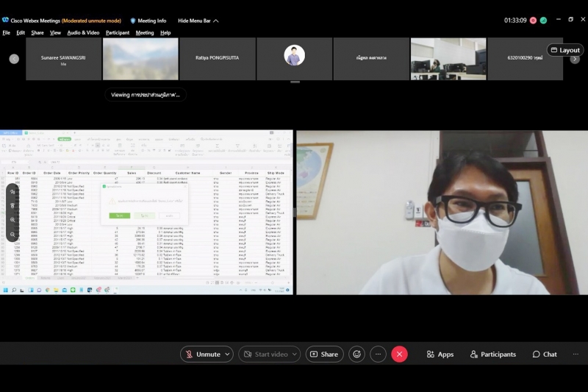Open the Apps panel
The image size is (588, 392).
(440, 354)
